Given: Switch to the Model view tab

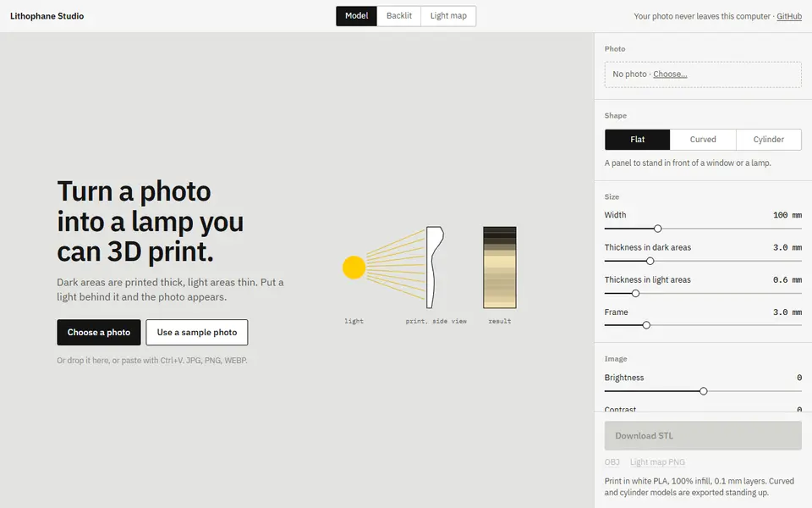Looking at the screenshot, I should click(x=356, y=16).
